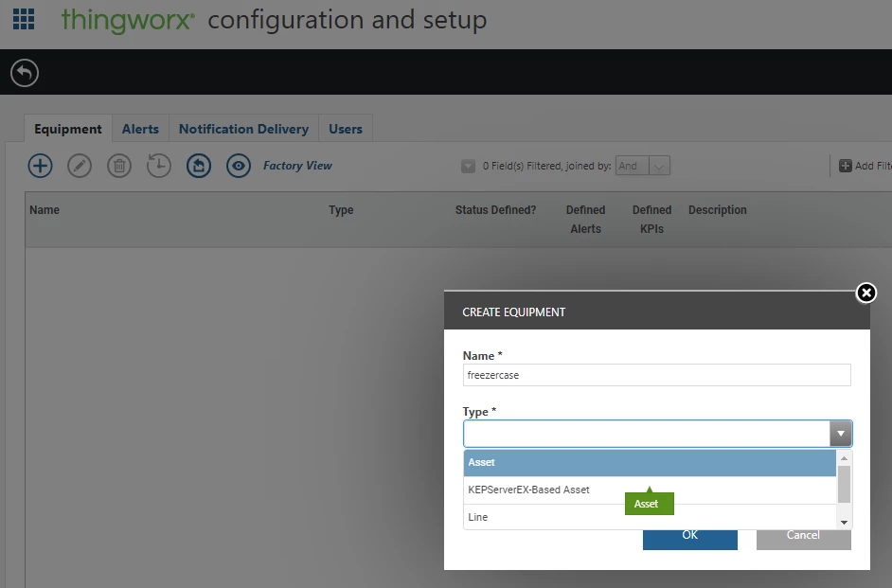Image resolution: width=892 pixels, height=588 pixels.
Task: Toggle the Type dropdown arrow
Action: pyautogui.click(x=841, y=434)
